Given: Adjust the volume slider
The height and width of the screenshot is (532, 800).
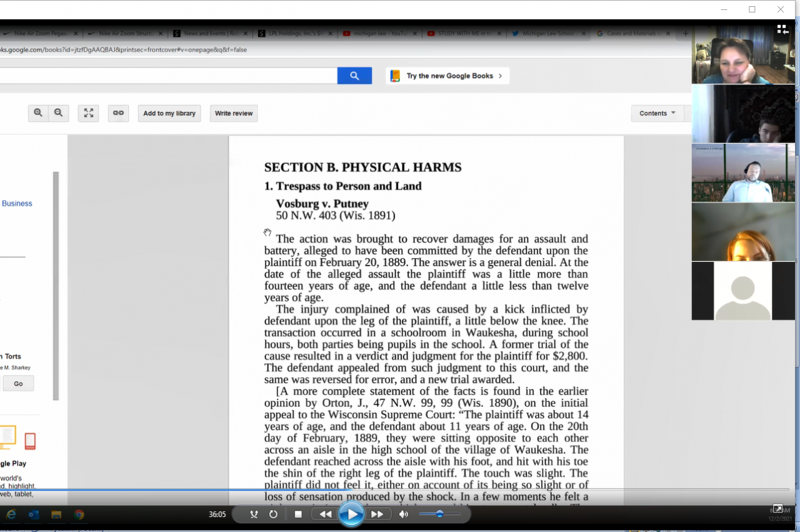Looking at the screenshot, I should [440, 514].
